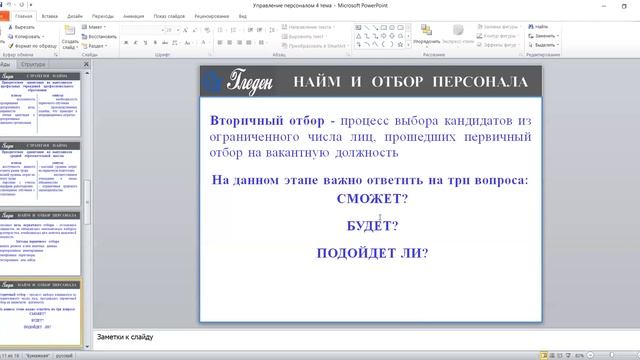The width and height of the screenshot is (640, 360).
Task: Click the increase list level icon
Action: click(260, 30)
